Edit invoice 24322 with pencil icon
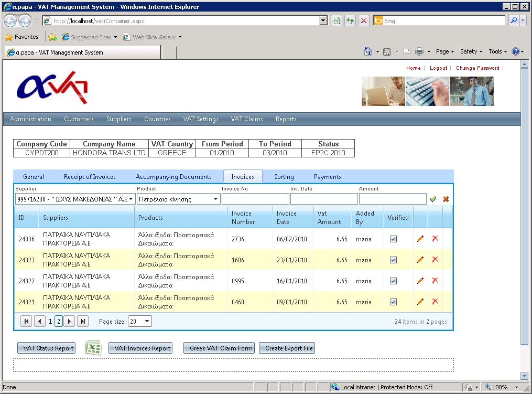The width and height of the screenshot is (532, 394). pyautogui.click(x=420, y=281)
